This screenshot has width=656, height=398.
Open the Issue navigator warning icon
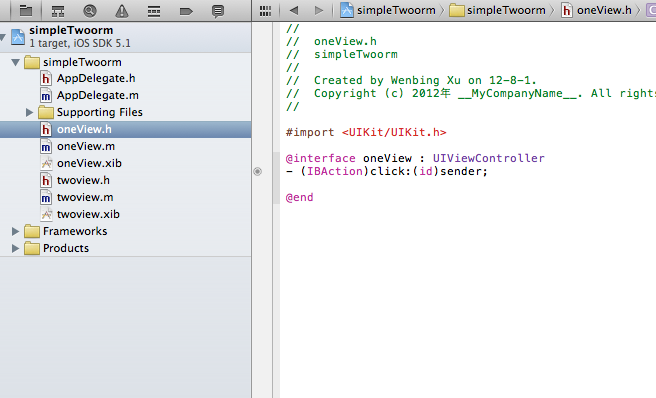click(x=122, y=11)
